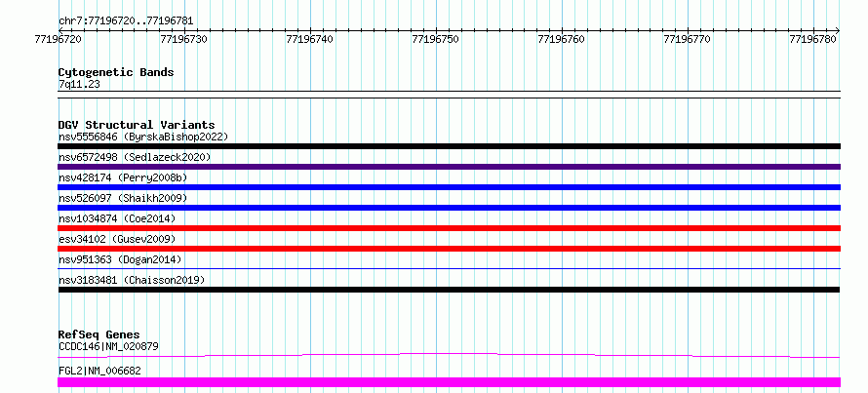Select the red esv34102 variant bar
This screenshot has height=393, width=868.
tap(449, 249)
